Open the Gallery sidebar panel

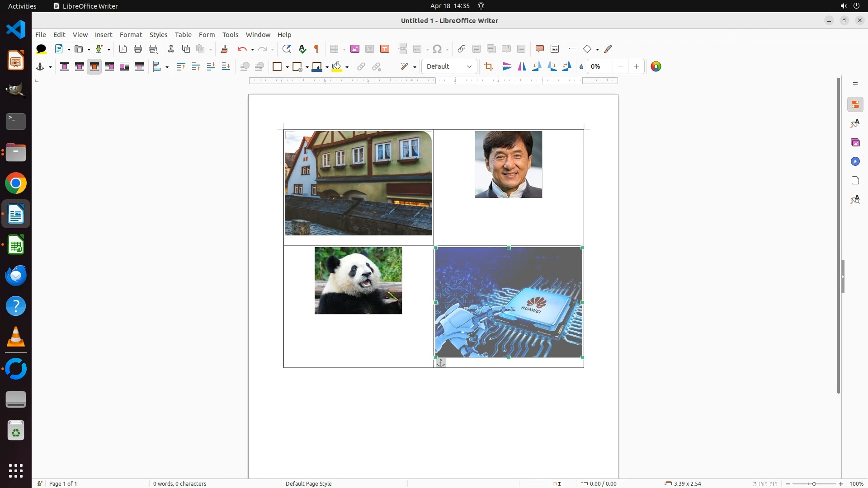click(855, 142)
